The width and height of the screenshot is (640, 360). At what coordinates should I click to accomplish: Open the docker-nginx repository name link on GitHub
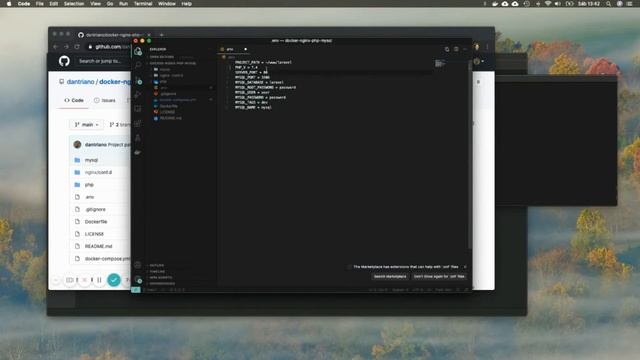(115, 82)
